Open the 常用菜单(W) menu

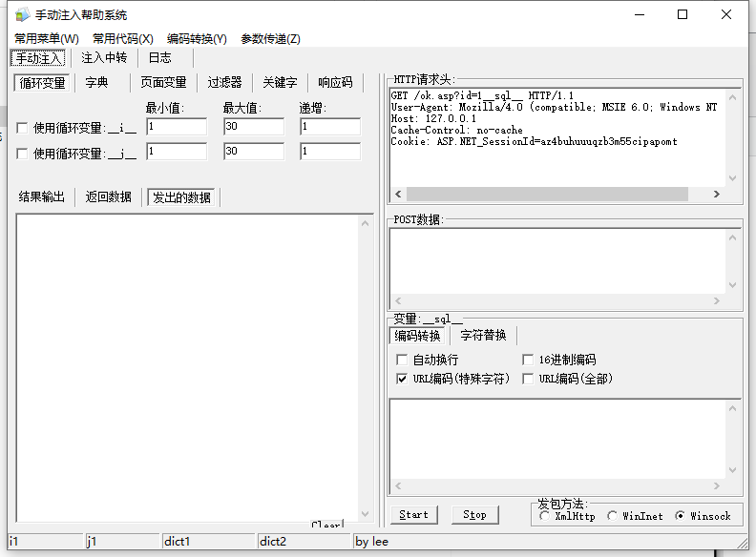[46, 38]
